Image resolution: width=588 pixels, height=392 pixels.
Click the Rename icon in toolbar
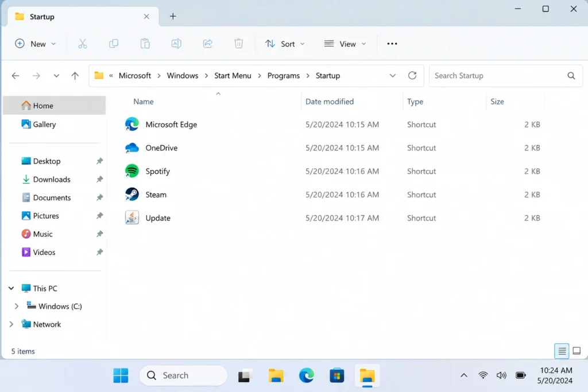click(x=176, y=44)
